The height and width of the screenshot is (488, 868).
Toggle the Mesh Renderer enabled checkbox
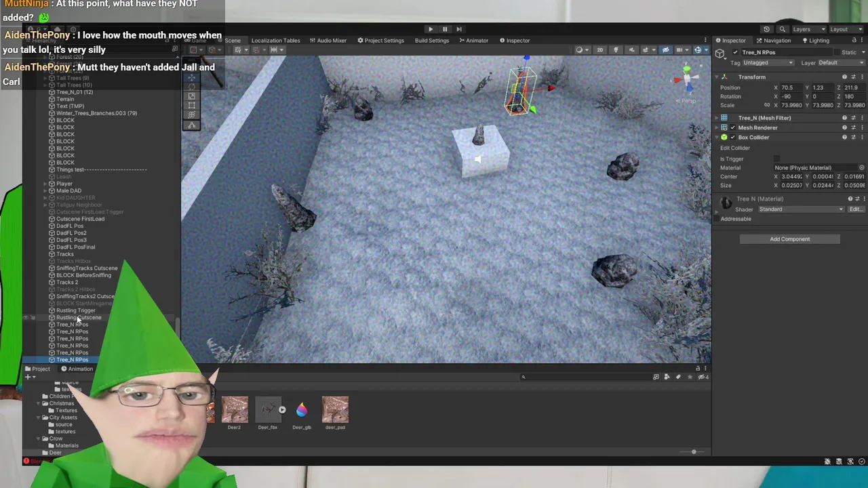(732, 127)
